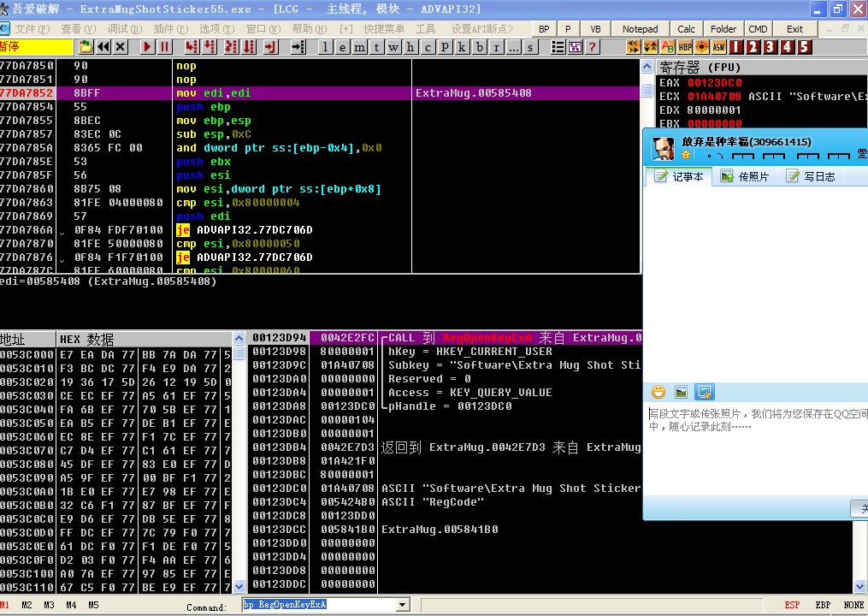Click the screenshot monitor icon in QQ popup
The image size is (868, 616).
point(704,392)
